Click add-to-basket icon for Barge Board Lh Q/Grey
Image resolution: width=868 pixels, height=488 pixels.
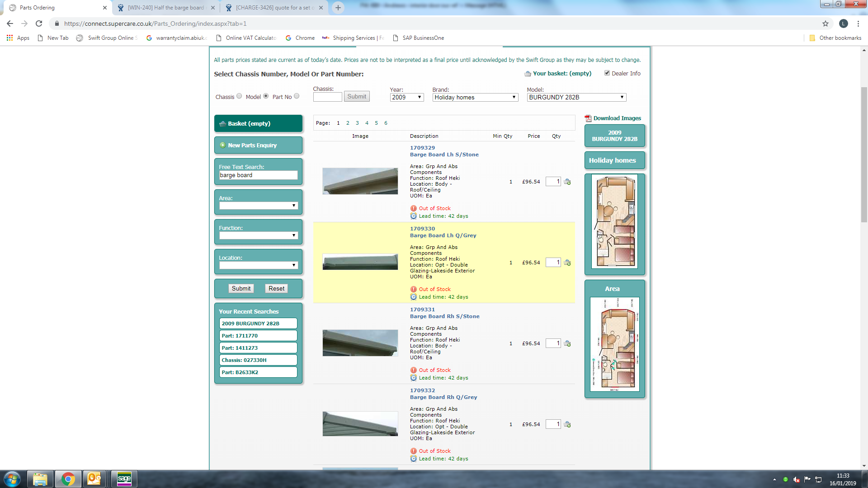click(x=567, y=263)
